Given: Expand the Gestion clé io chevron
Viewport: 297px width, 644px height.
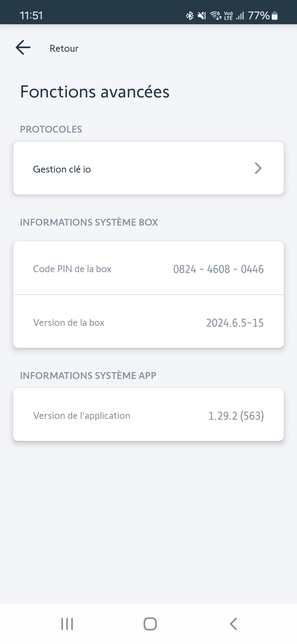Looking at the screenshot, I should coord(258,168).
